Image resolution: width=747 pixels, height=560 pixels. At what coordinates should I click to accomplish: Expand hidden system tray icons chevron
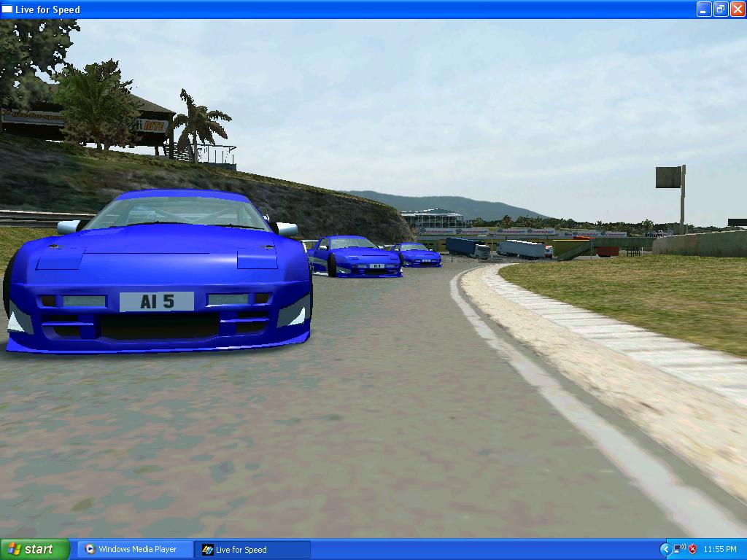[x=665, y=550]
